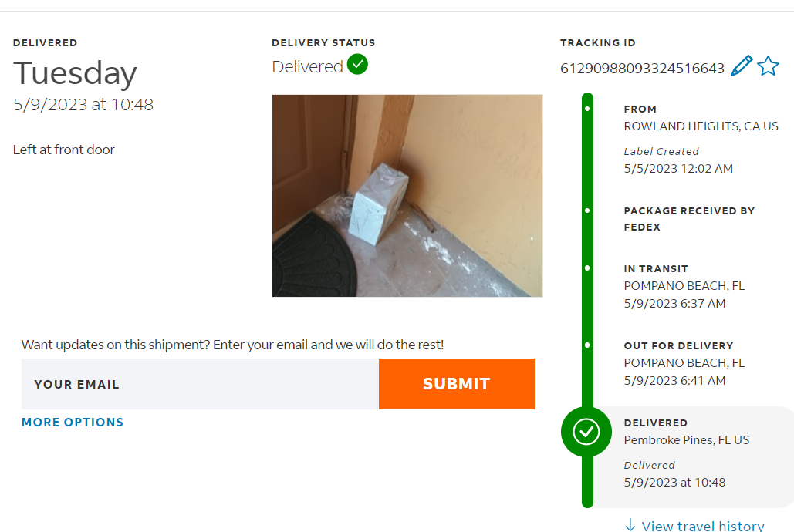
Task: Select the In Transit timeline dot
Action: point(587,268)
